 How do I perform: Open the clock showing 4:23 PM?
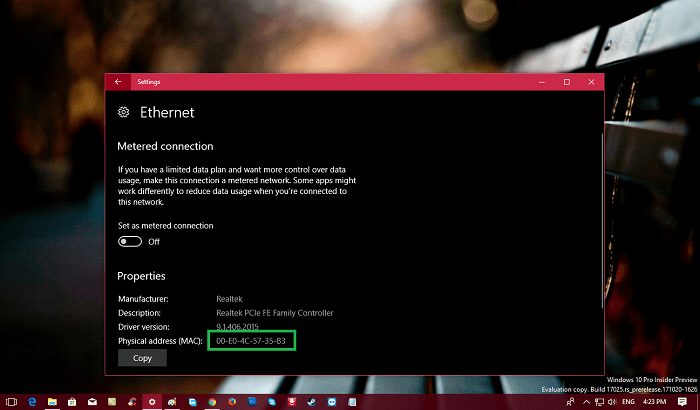point(655,402)
